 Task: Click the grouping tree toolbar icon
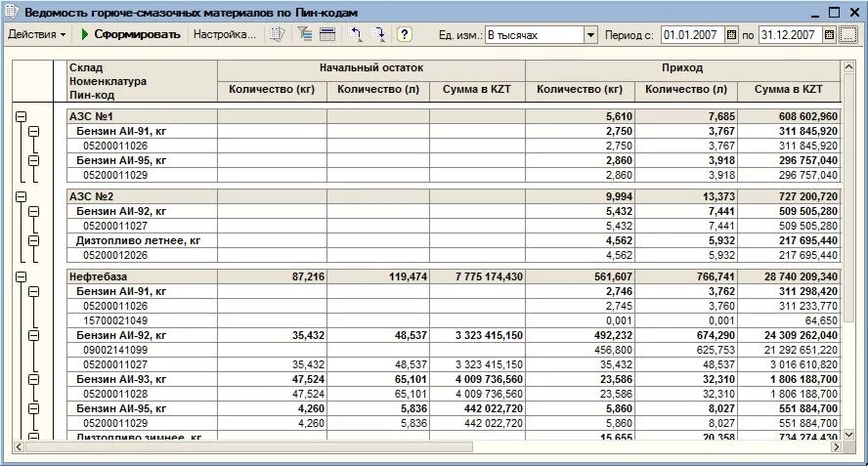click(304, 34)
